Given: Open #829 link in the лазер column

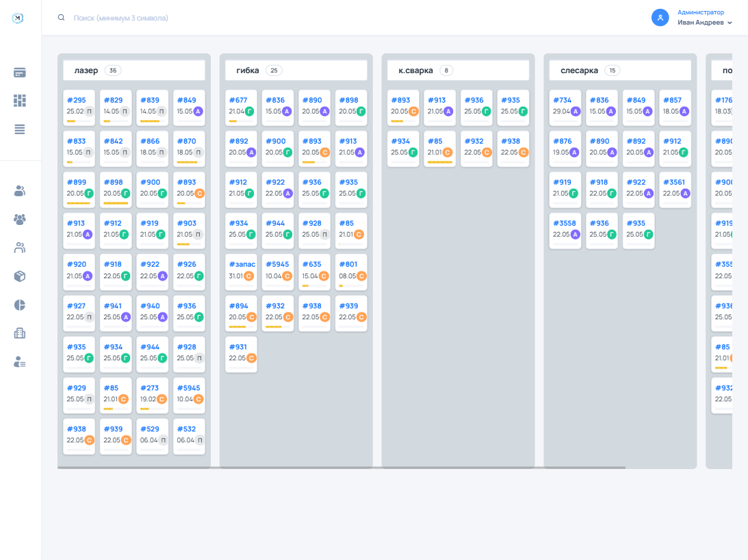Looking at the screenshot, I should pyautogui.click(x=113, y=100).
